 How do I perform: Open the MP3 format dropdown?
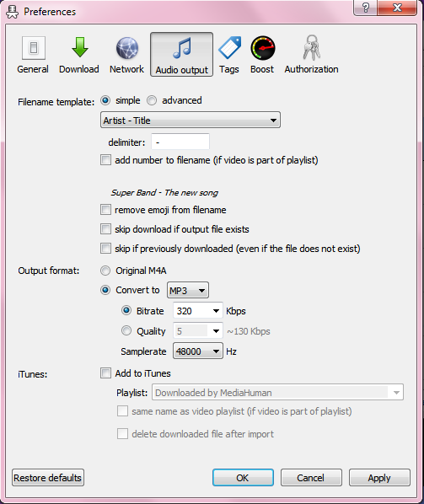(188, 290)
